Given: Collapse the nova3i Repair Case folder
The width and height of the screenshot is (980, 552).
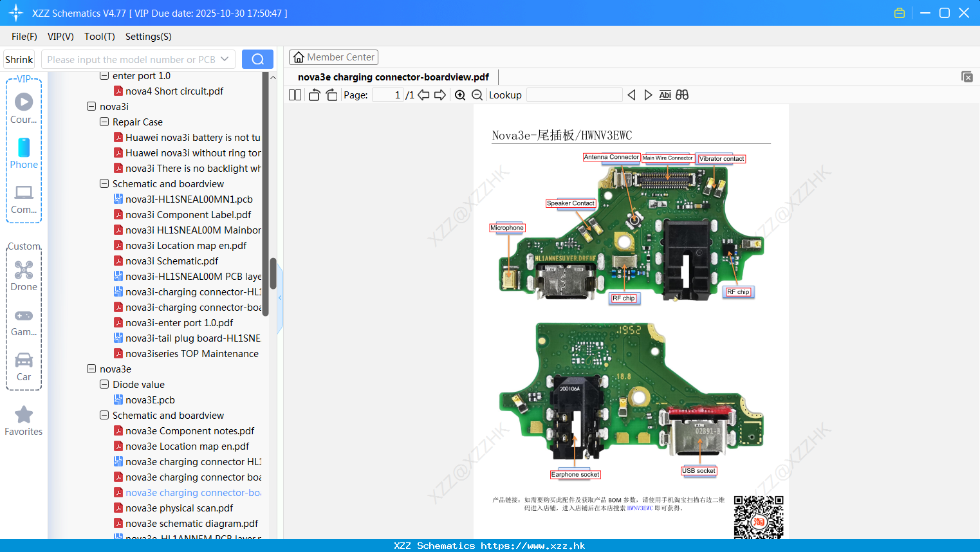Looking at the screenshot, I should pyautogui.click(x=104, y=122).
